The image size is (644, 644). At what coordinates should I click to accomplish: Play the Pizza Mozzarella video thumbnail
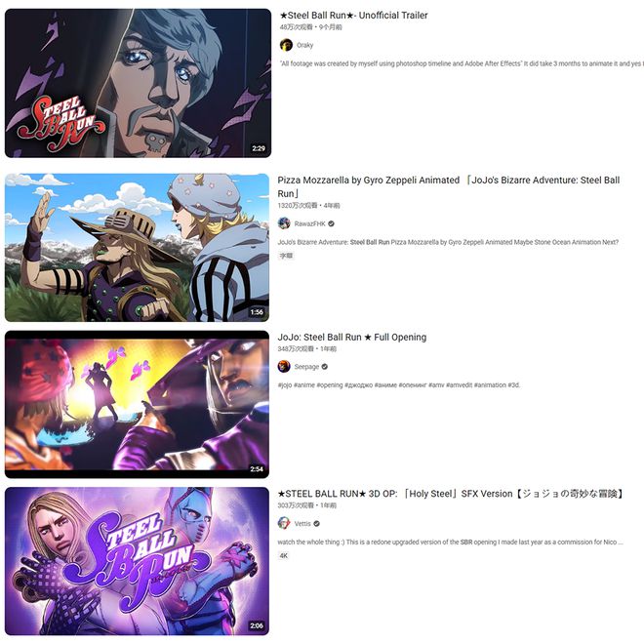tap(138, 247)
